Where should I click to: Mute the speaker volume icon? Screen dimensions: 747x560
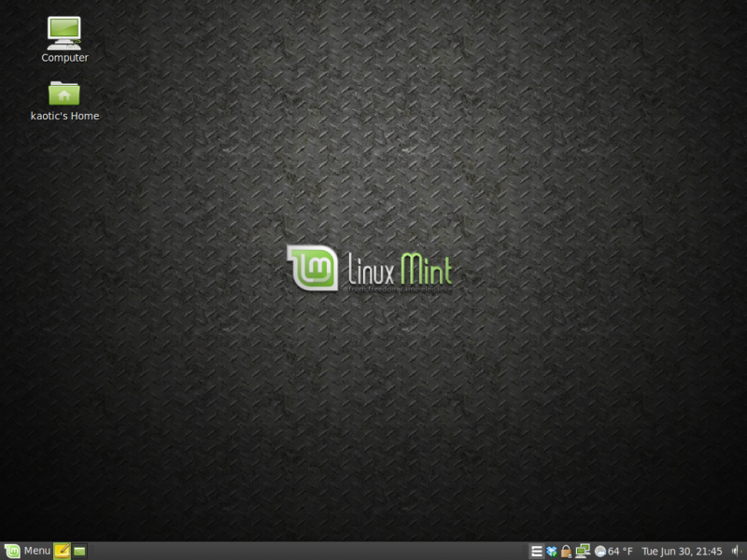point(736,551)
